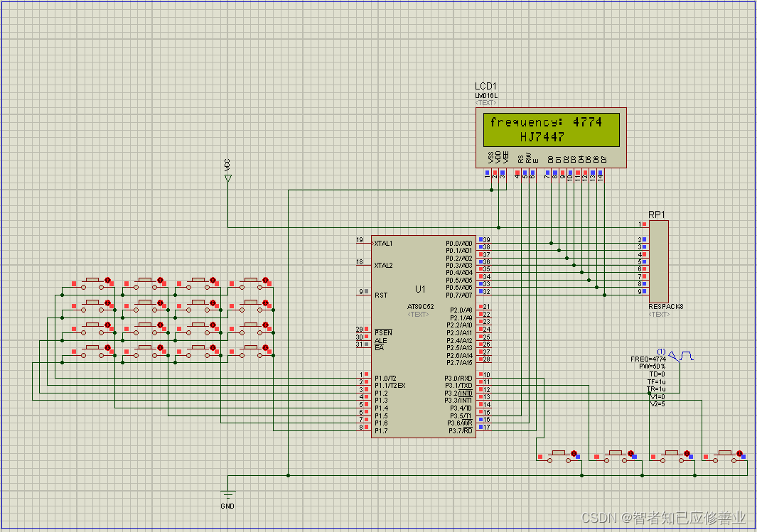757x532 pixels.
Task: Click the PW=50% generator property
Action: [x=653, y=367]
